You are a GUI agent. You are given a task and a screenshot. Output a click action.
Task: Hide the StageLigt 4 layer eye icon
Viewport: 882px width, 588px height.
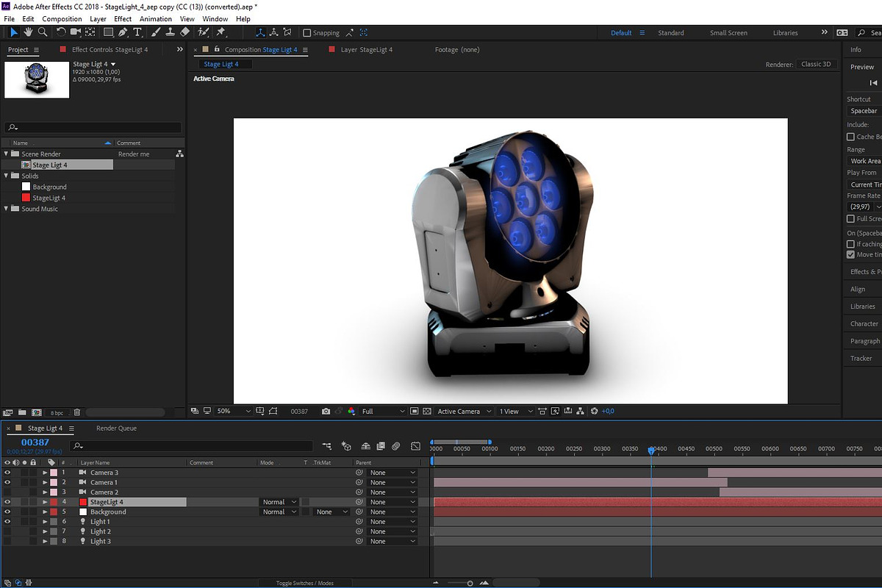(x=7, y=502)
